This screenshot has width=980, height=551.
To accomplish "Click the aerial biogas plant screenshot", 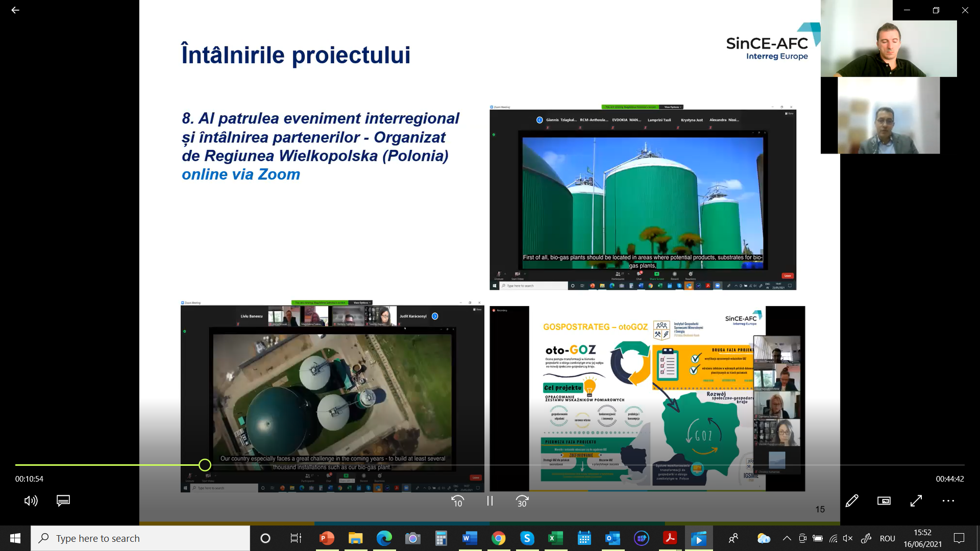I will pyautogui.click(x=332, y=396).
